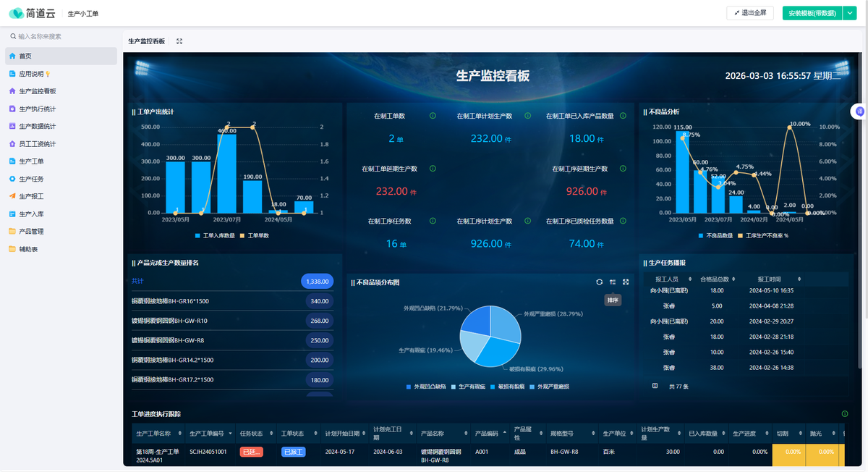Click the 抛光 progress cell 0.00%
The image size is (868, 472).
822,455
